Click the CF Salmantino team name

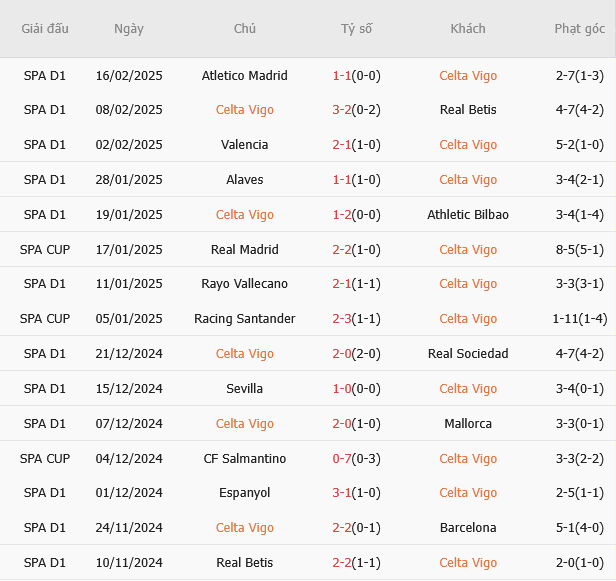(x=244, y=459)
